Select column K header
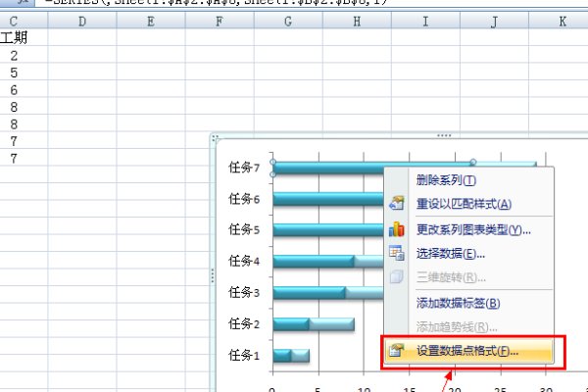 (559, 21)
